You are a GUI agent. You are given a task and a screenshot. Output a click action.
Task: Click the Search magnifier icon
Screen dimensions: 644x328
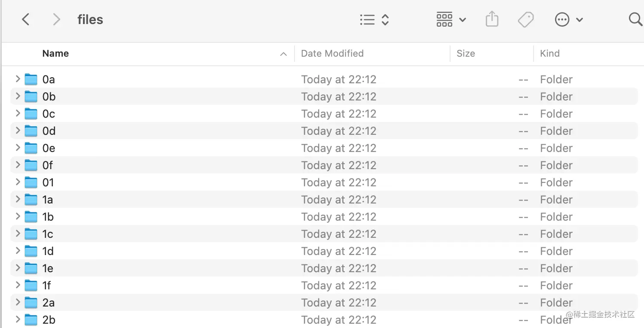[635, 19]
